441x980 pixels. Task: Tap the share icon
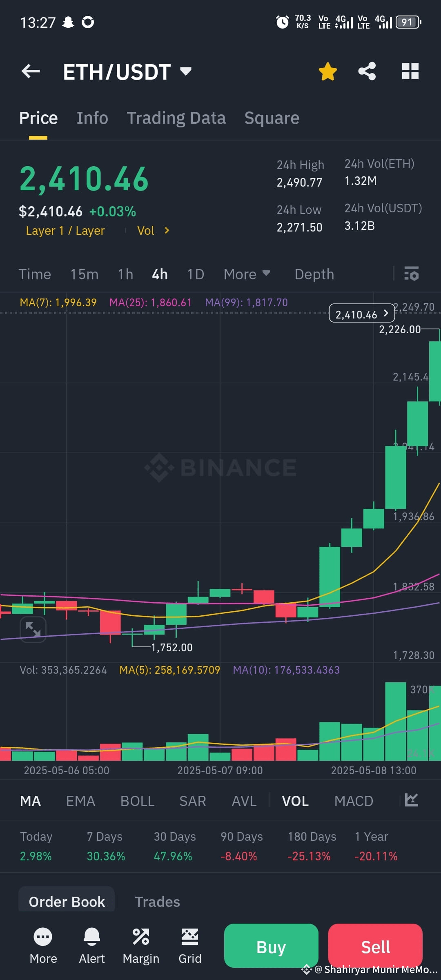(367, 71)
